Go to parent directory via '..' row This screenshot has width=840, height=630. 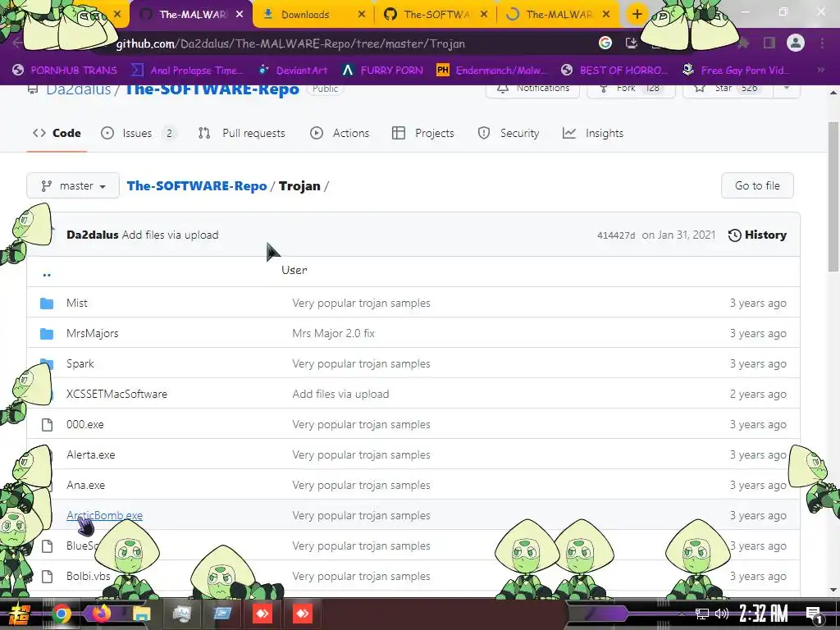pyautogui.click(x=47, y=275)
